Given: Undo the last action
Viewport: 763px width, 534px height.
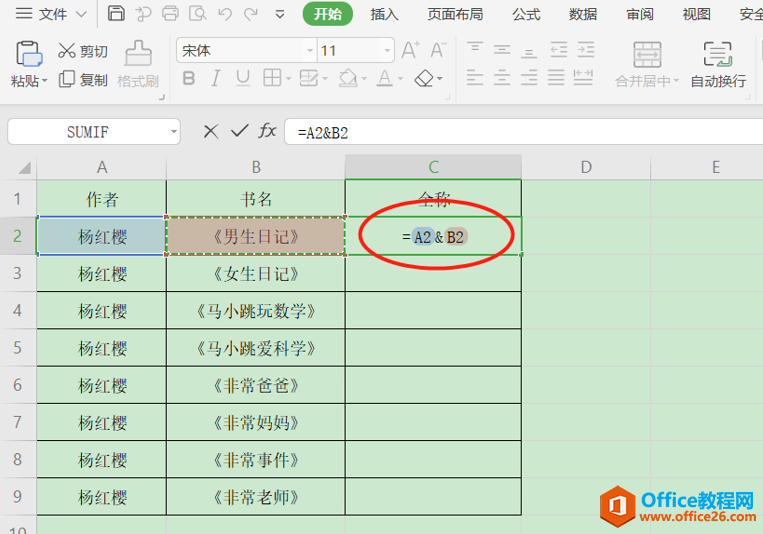Looking at the screenshot, I should tap(224, 14).
